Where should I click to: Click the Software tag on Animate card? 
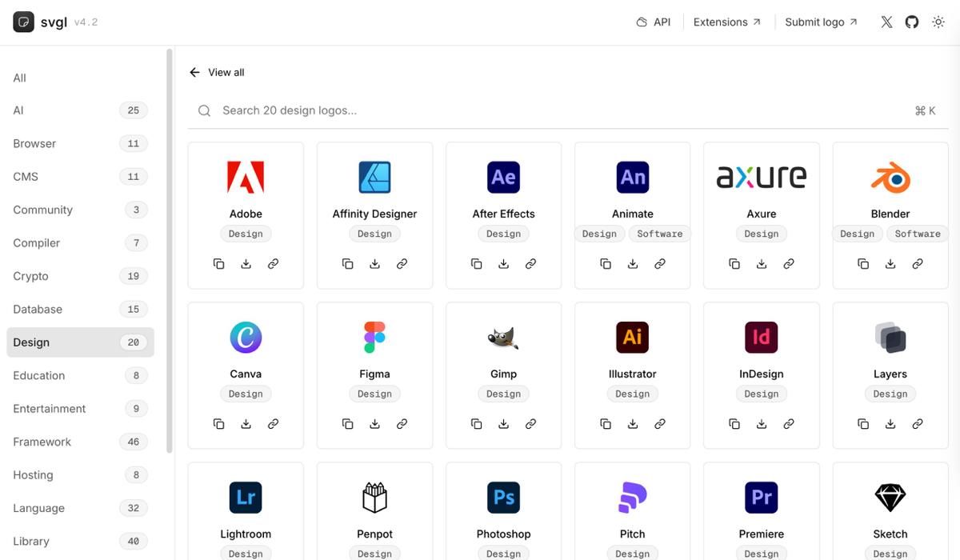coord(659,234)
